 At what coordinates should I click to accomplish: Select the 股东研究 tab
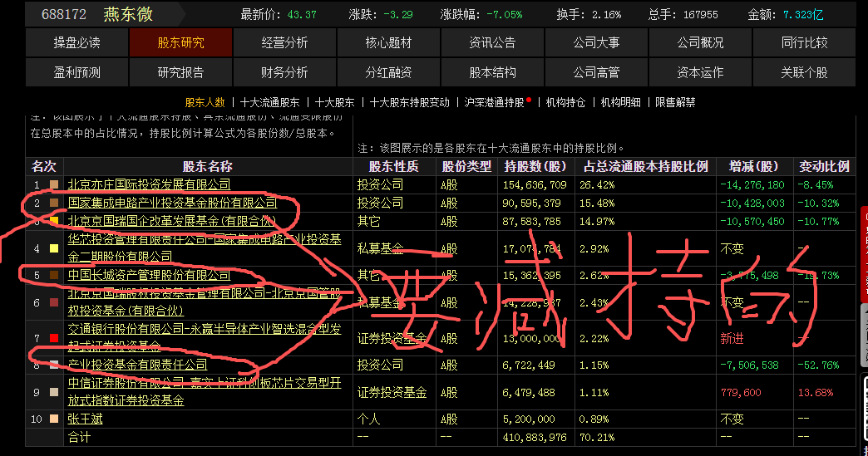[x=180, y=42]
